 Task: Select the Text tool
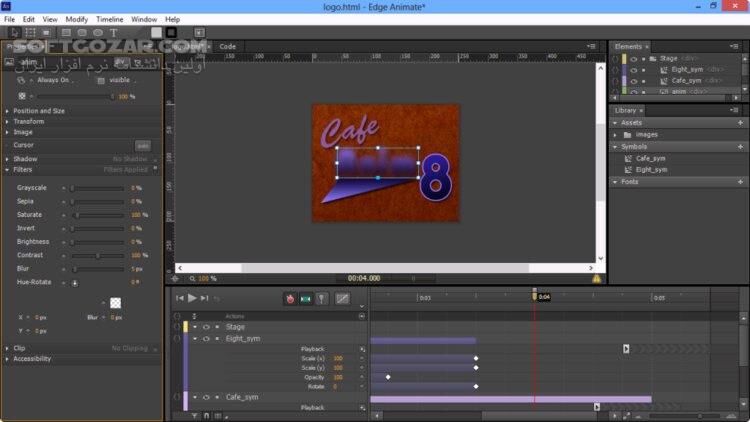coord(113,33)
